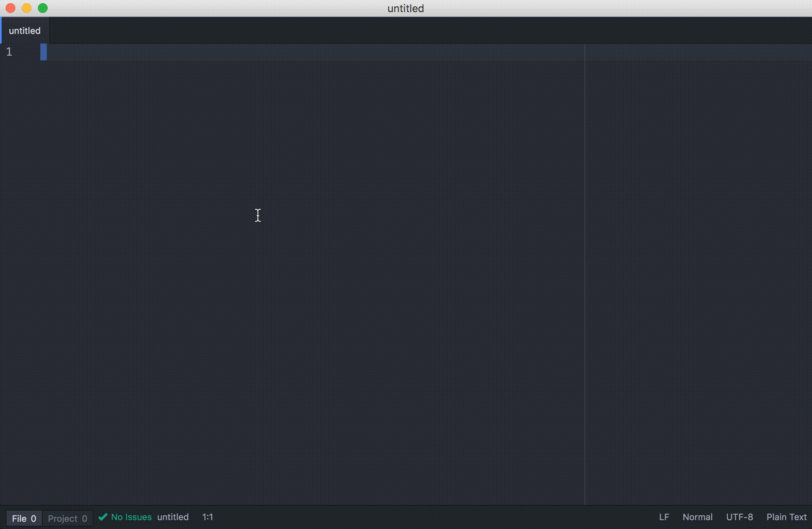This screenshot has height=529, width=812.
Task: Select the untitled editor tab
Action: (25, 31)
